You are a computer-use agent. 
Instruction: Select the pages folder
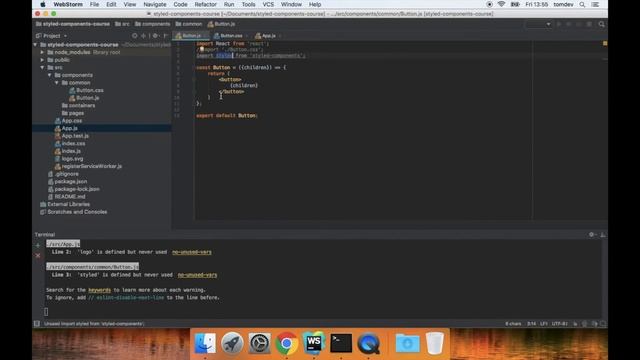(x=73, y=113)
